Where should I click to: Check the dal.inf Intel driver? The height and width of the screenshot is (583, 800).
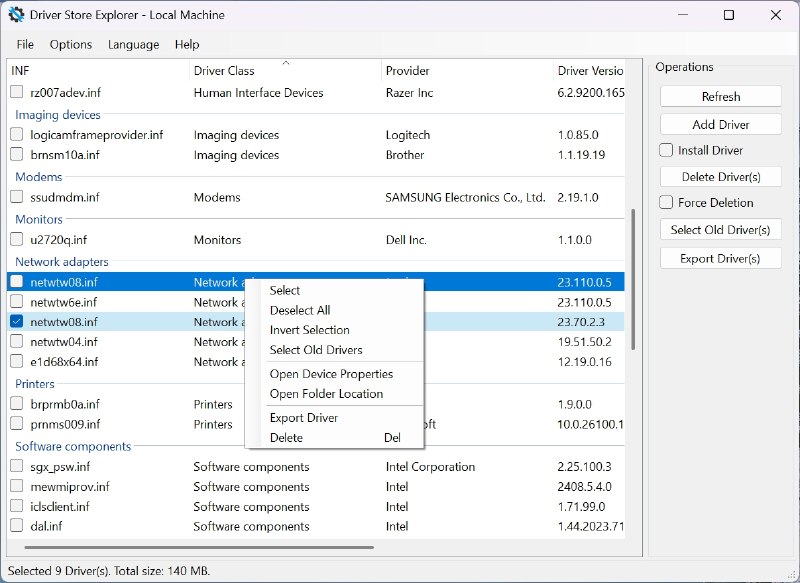[15, 526]
